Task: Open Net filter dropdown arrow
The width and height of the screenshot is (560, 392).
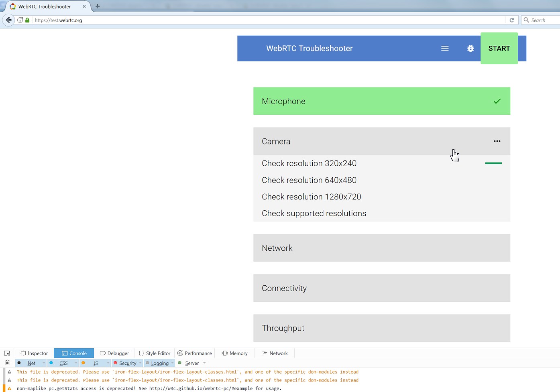Action: [x=44, y=363]
